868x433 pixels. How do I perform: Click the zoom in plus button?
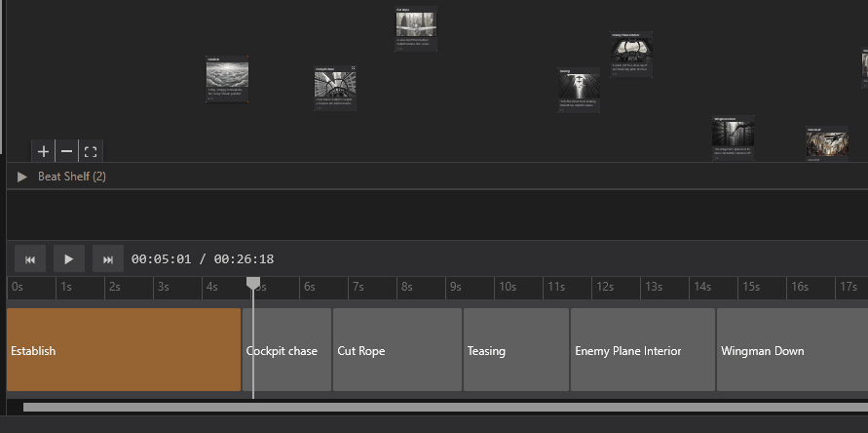(43, 151)
